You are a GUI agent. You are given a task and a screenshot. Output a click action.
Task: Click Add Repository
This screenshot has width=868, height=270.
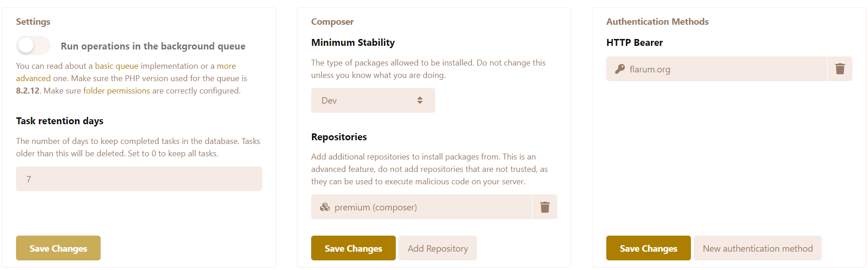pyautogui.click(x=437, y=248)
